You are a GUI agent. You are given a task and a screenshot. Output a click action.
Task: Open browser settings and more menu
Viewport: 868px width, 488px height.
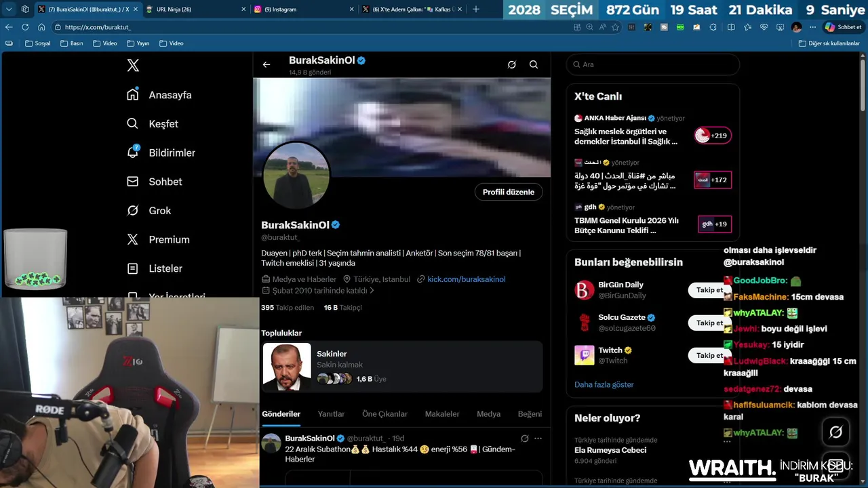tap(813, 27)
